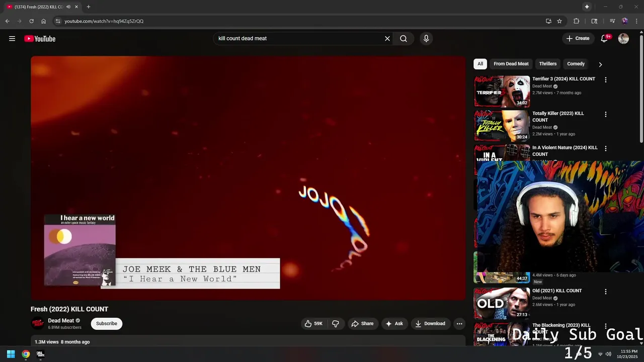Select the Thrillers filter chip
Image resolution: width=644 pixels, height=362 pixels.
tap(548, 64)
